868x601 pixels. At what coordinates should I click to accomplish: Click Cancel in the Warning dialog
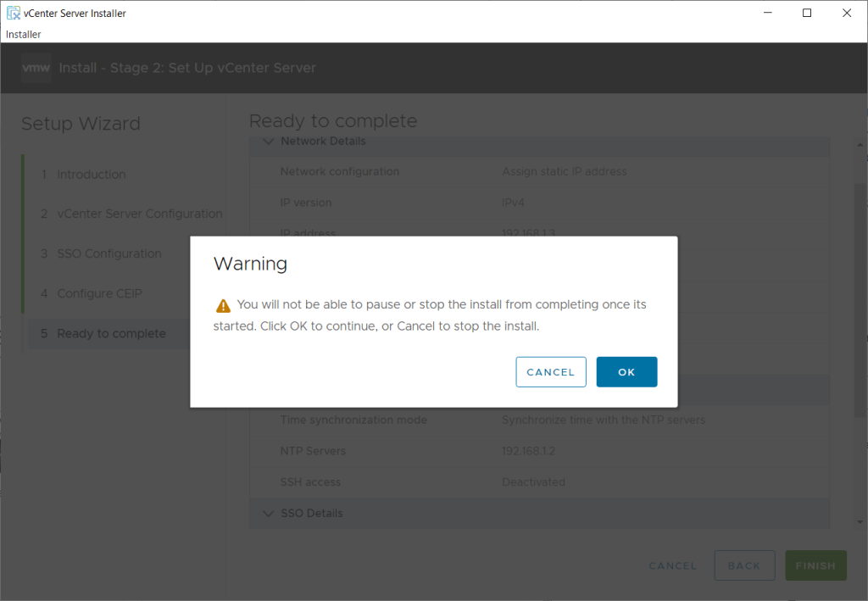550,372
